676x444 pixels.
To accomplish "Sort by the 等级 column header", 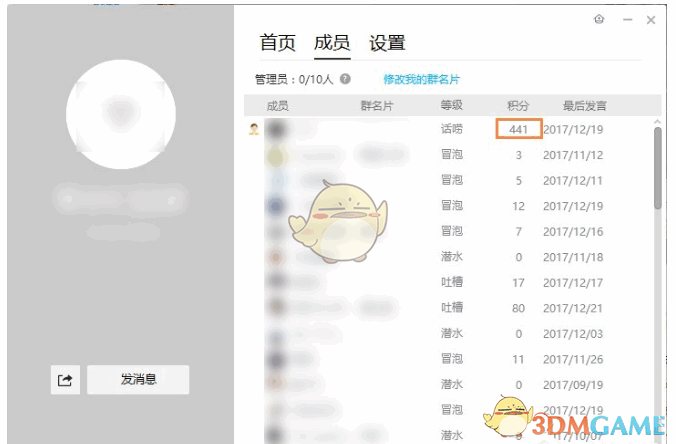I will [451, 106].
